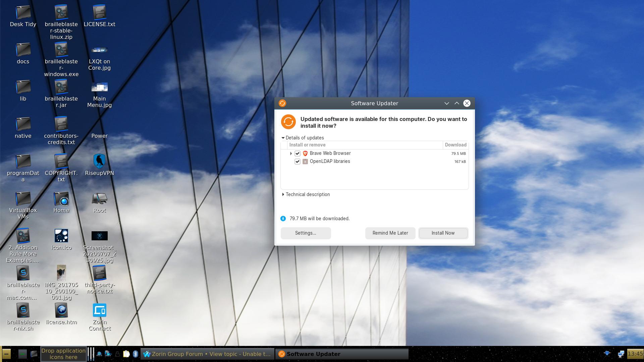The height and width of the screenshot is (362, 644).
Task: Click the OpenLDAP libraries icon
Action: point(305,161)
